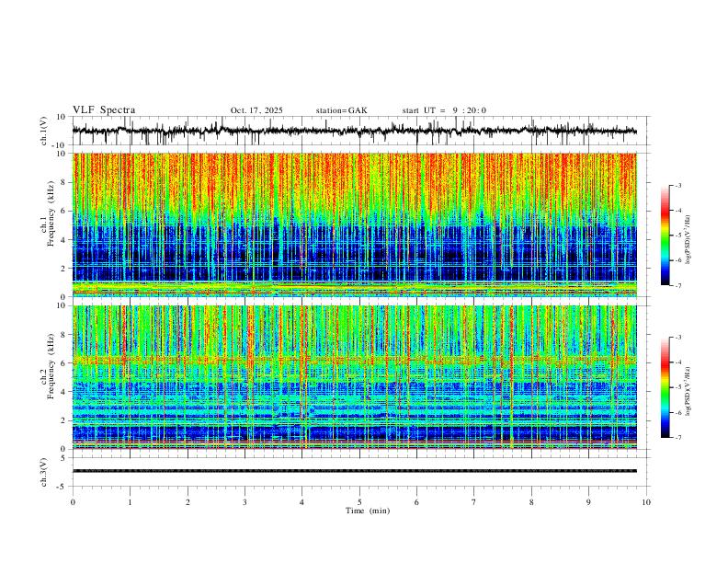This screenshot has width=728, height=563.
Task: Click the lower colorbar log(PSD) label
Action: (688, 391)
